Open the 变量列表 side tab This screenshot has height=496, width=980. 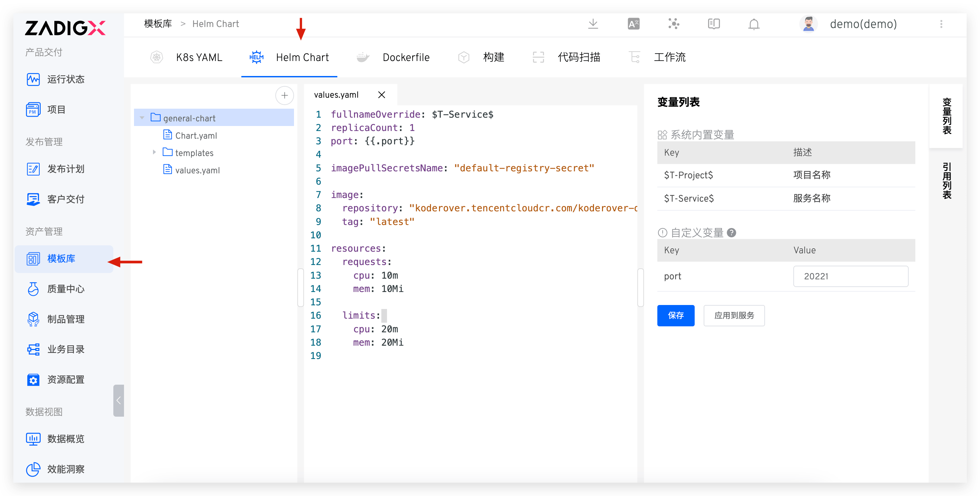tap(946, 116)
